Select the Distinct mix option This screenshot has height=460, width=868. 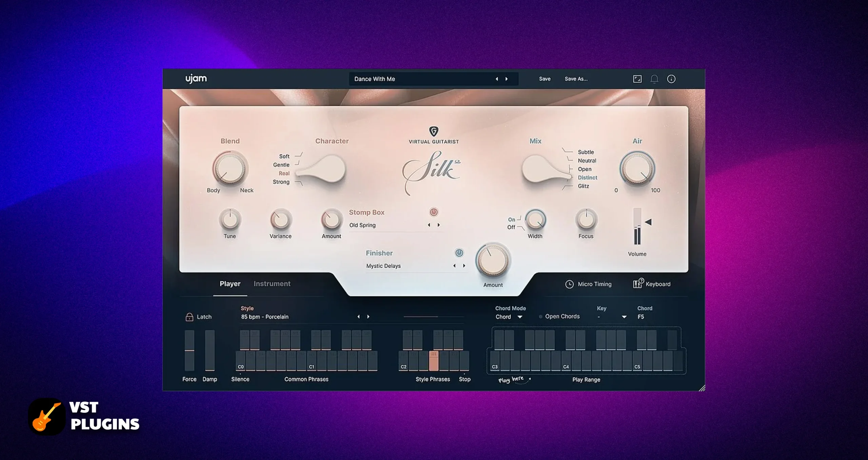point(587,177)
